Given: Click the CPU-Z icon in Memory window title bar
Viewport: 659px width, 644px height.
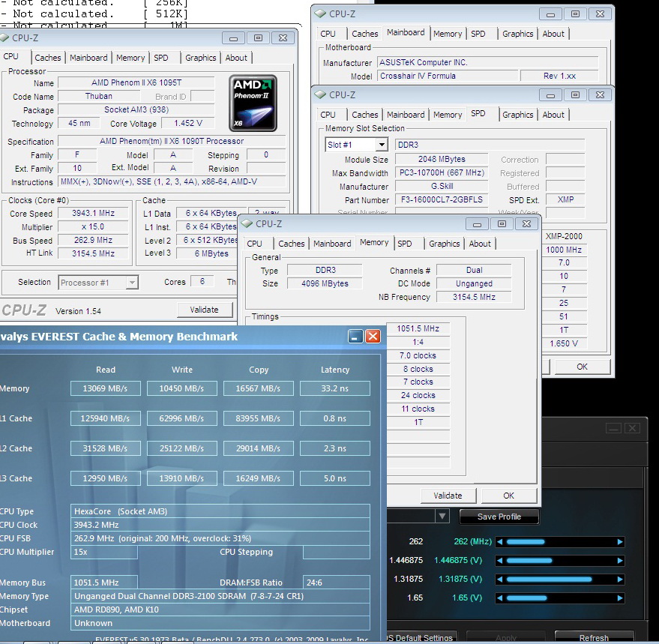Looking at the screenshot, I should point(247,223).
